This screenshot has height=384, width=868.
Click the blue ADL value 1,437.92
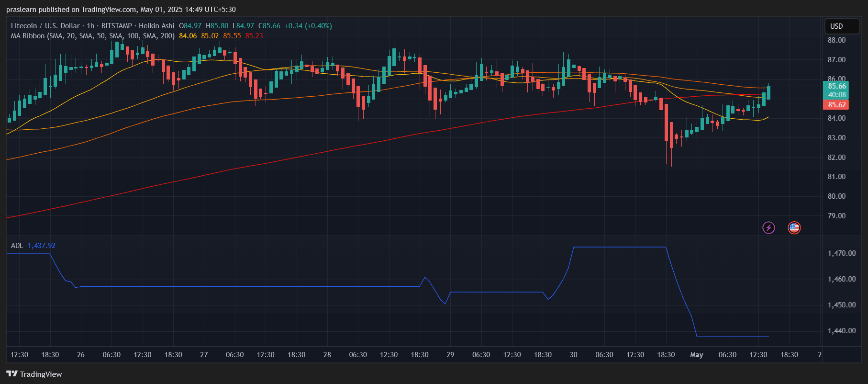42,246
